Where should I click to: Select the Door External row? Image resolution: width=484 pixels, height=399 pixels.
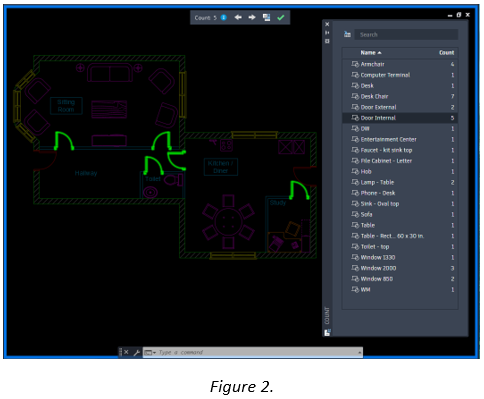click(x=400, y=107)
